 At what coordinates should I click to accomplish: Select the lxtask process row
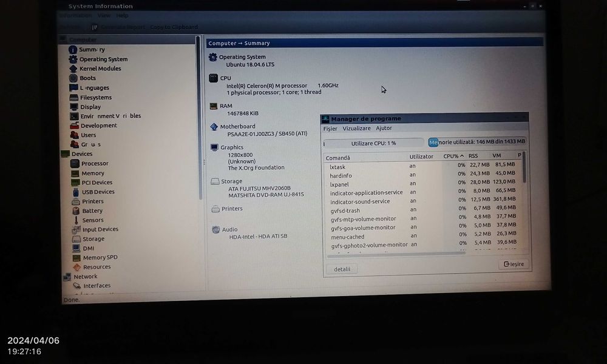click(422, 166)
